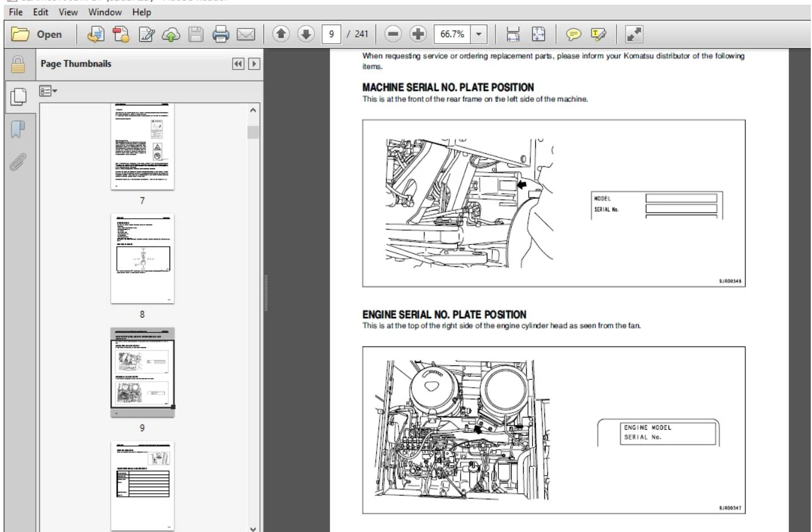This screenshot has width=812, height=532.
Task: Zoom in with the plus button
Action: [418, 35]
